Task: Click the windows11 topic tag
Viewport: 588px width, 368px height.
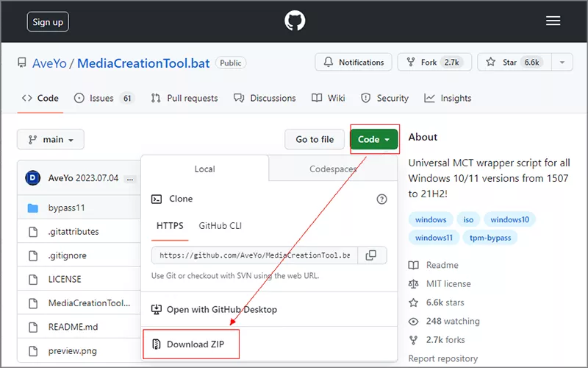Action: [x=434, y=238]
